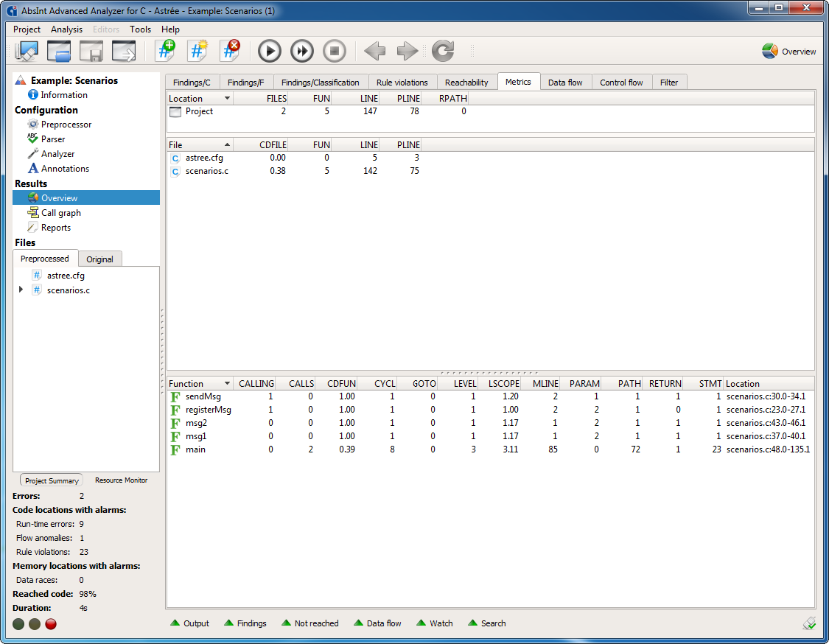Open the Analyzer configuration
829x644 pixels.
coord(51,154)
